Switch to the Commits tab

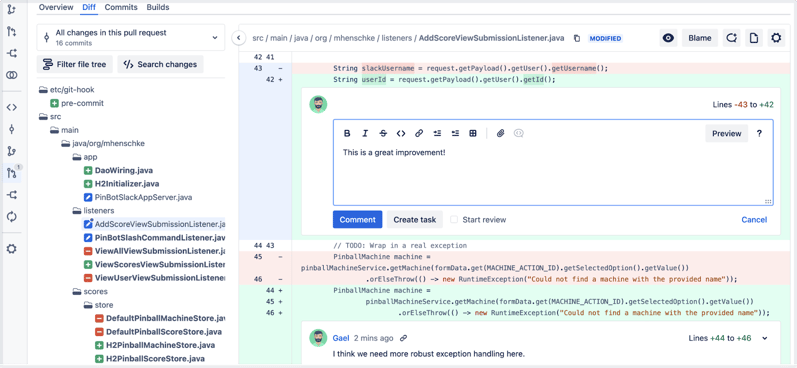click(121, 7)
